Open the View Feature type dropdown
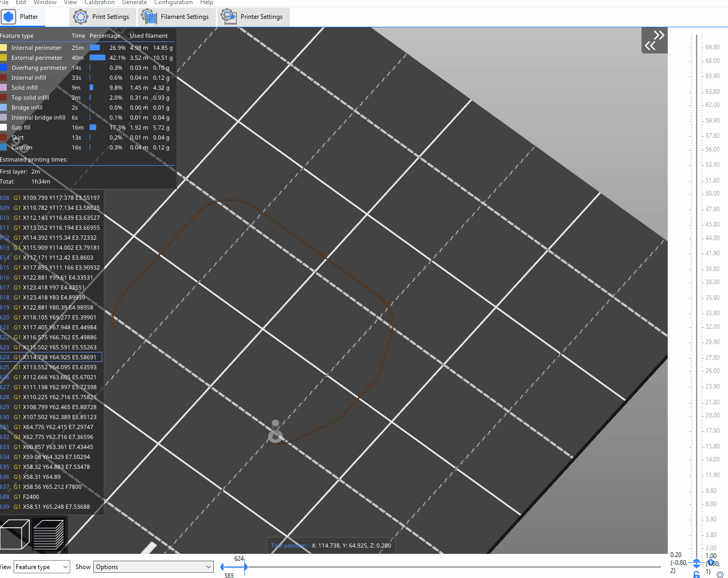The width and height of the screenshot is (728, 578). click(x=41, y=566)
